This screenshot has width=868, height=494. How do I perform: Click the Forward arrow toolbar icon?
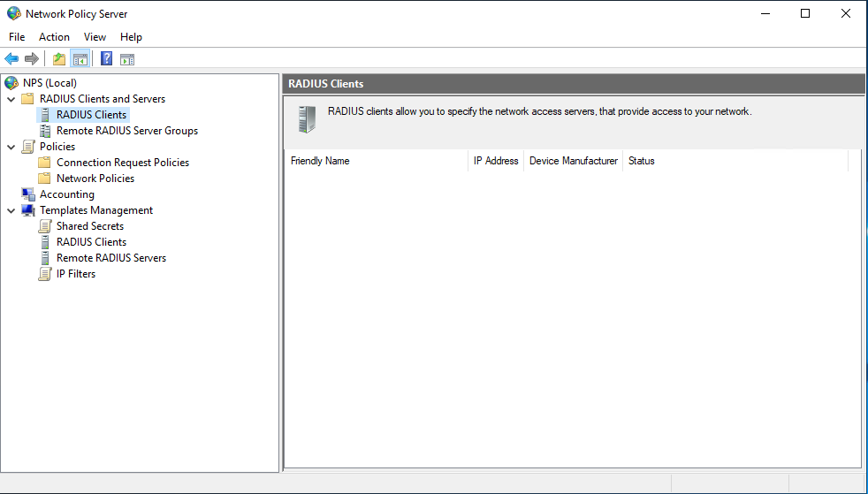[32, 58]
